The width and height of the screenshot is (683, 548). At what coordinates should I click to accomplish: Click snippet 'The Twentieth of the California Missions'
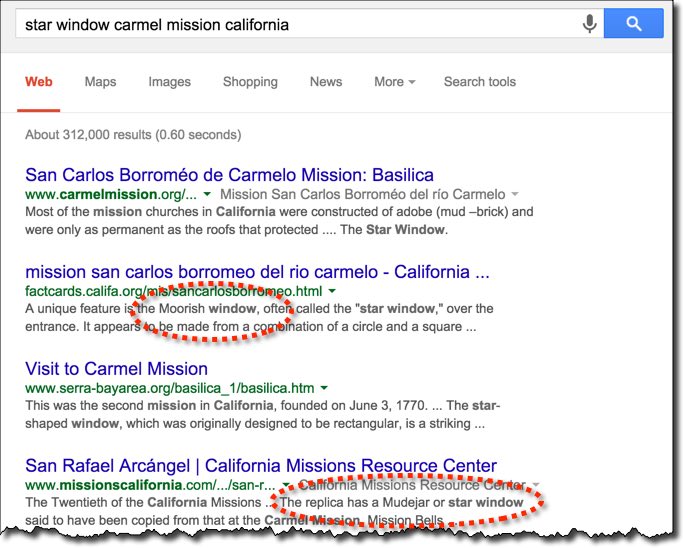(x=143, y=502)
